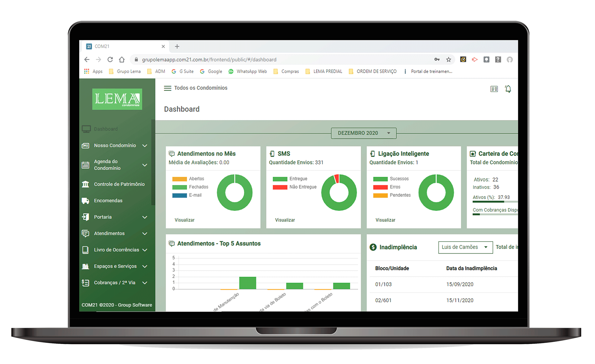Toggle the Erros red legend swatch
Viewport: 595px width, 364px height.
pyautogui.click(x=380, y=187)
